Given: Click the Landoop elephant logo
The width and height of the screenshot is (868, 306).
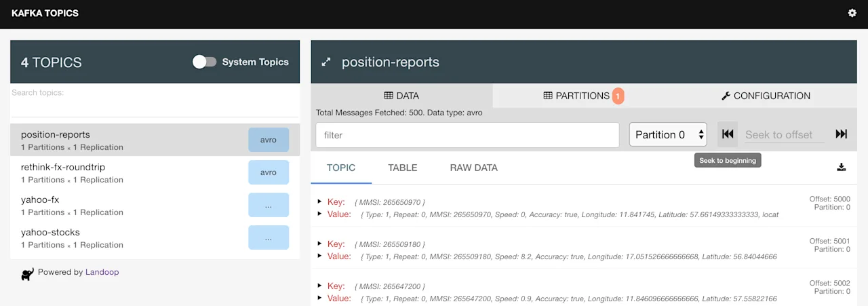Looking at the screenshot, I should pos(28,273).
